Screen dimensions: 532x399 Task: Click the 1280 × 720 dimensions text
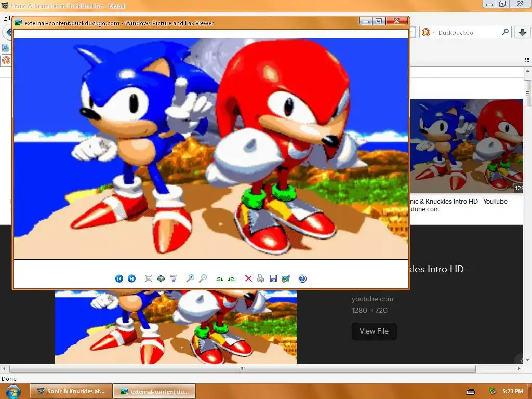pyautogui.click(x=369, y=310)
